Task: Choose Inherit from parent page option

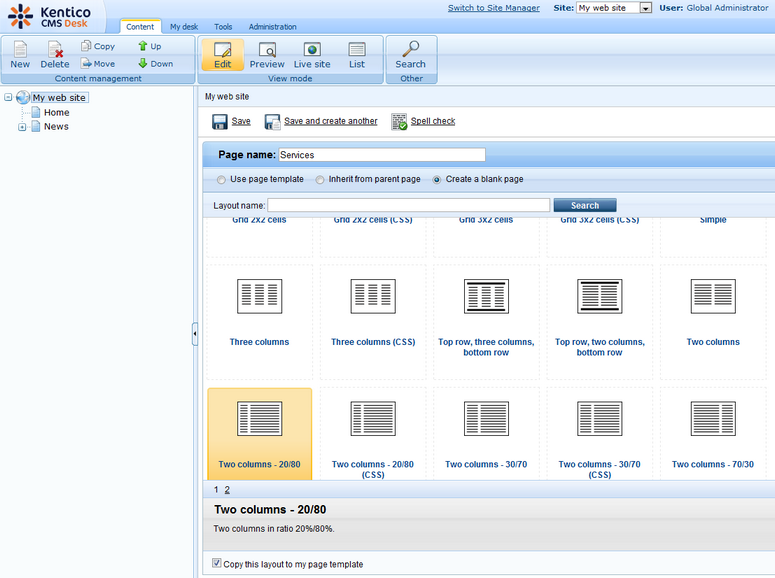Action: pos(320,180)
